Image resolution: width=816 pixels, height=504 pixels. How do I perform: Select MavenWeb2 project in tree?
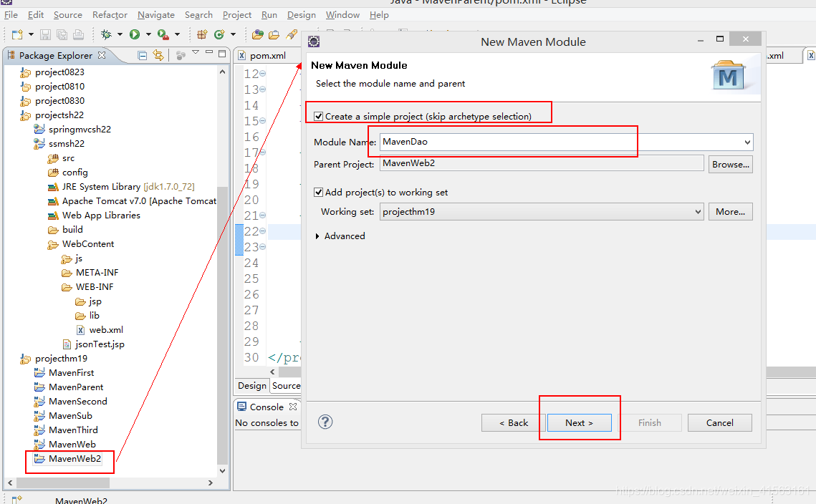75,458
